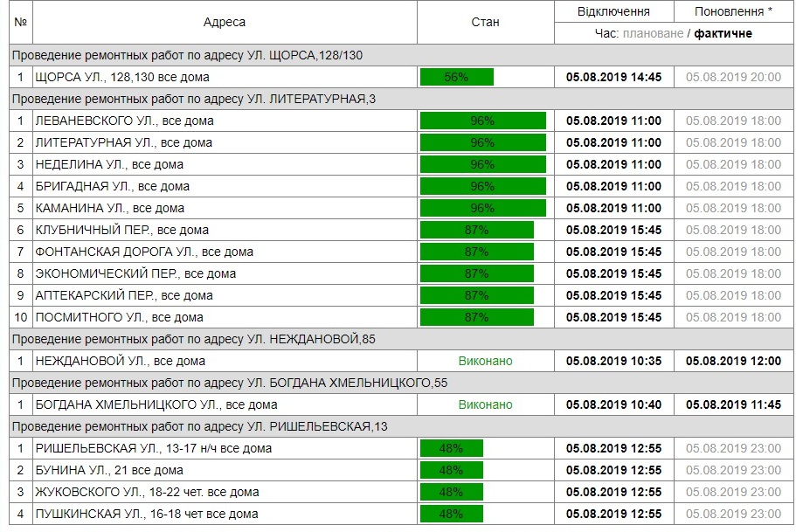
Task: Click 'Виконано' status for БОГДАНА ХМЕЛЬНИЦКОГО УЛ.
Action: [x=485, y=404]
